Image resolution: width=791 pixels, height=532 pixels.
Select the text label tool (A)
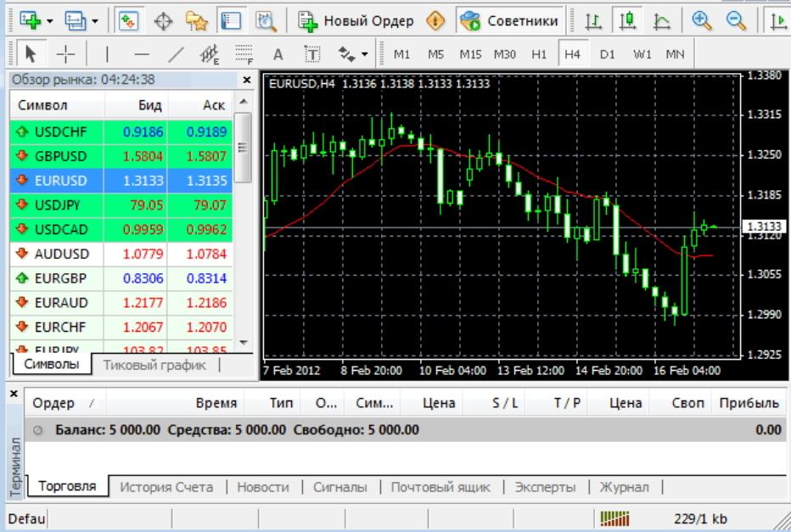click(278, 54)
